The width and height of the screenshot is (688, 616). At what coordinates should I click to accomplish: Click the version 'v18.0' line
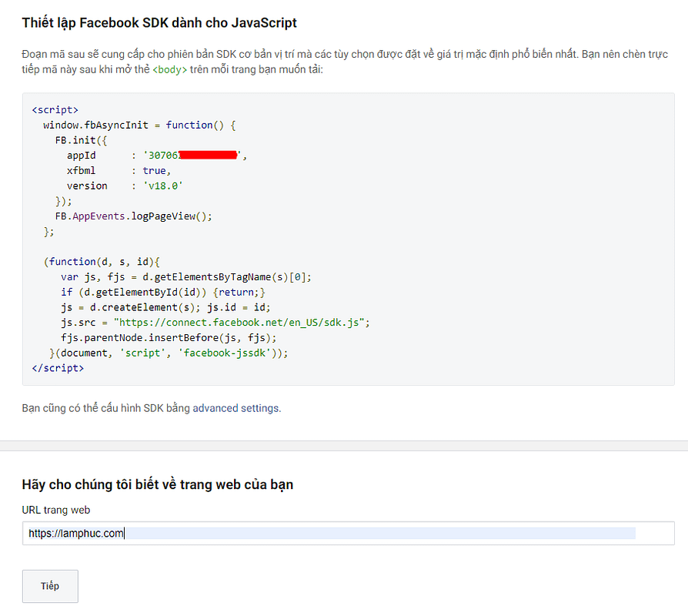[x=125, y=186]
